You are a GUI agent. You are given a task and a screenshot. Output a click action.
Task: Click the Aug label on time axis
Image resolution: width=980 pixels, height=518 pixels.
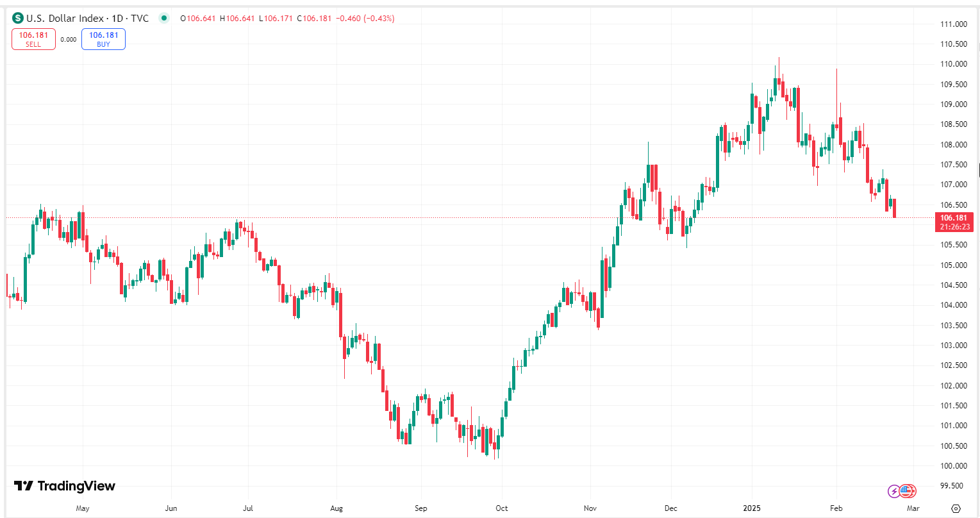coord(336,508)
